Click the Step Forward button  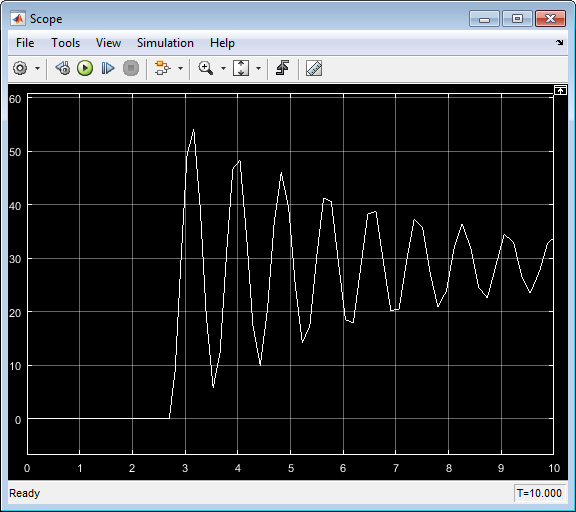(108, 68)
